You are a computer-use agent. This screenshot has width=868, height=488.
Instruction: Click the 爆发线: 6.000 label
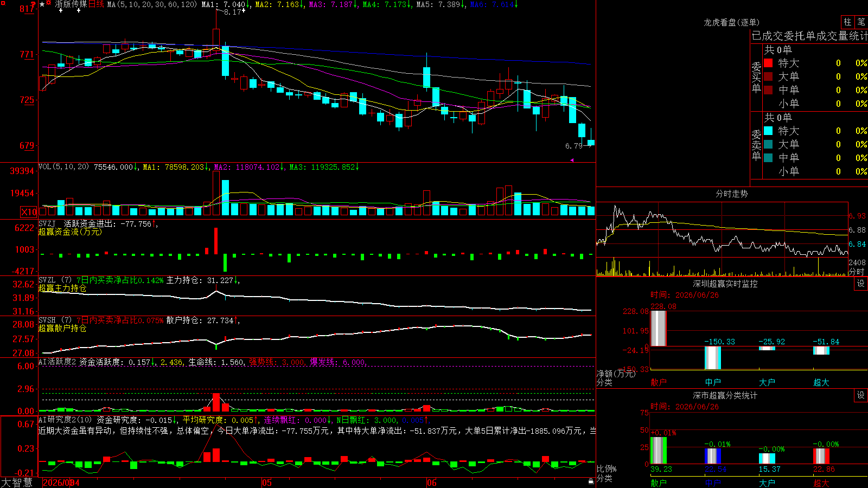pos(339,362)
